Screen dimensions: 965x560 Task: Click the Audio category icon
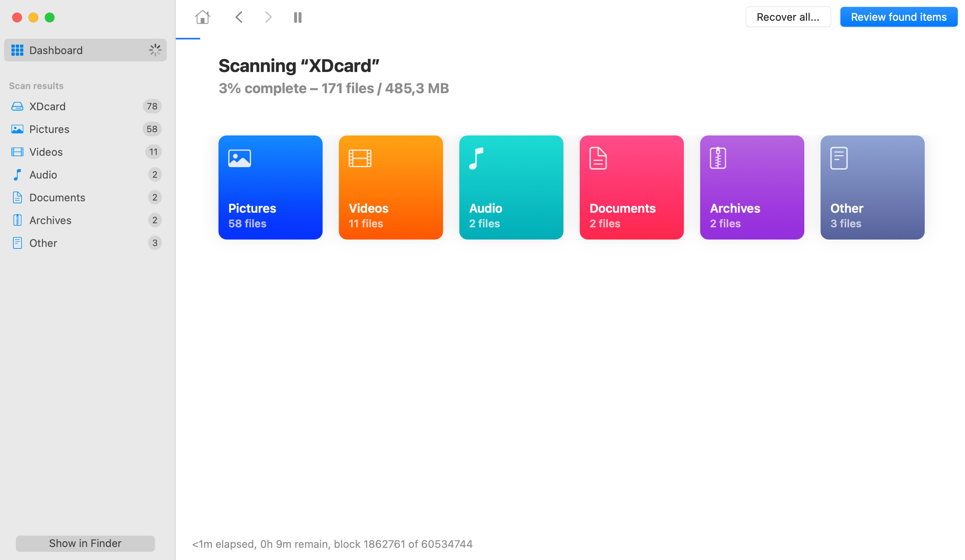click(x=478, y=157)
